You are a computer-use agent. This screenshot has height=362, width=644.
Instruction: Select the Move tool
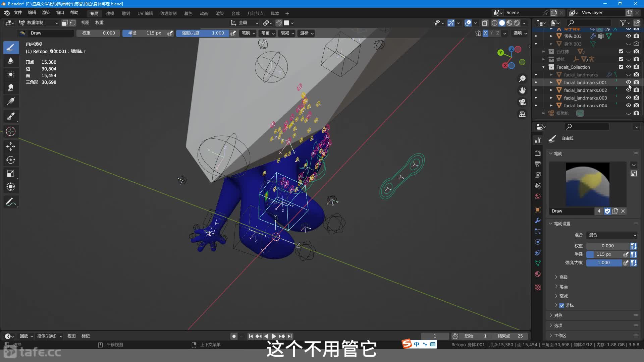(x=11, y=146)
